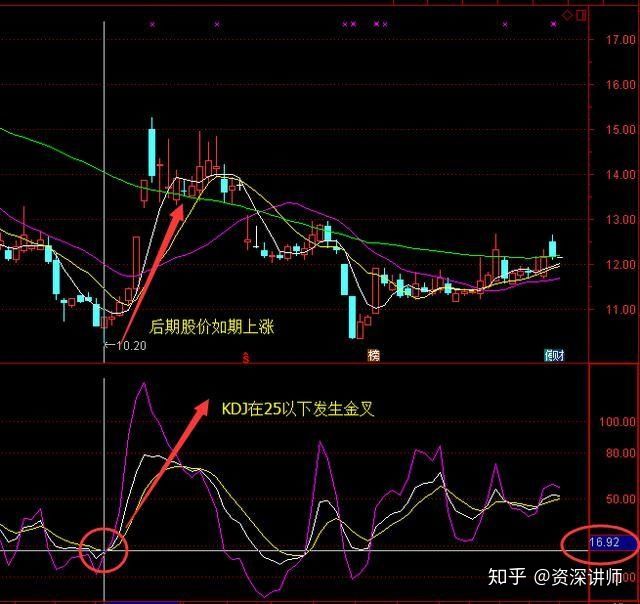Click the 80.00 KDJ axis label
The height and width of the screenshot is (604, 640).
621,453
